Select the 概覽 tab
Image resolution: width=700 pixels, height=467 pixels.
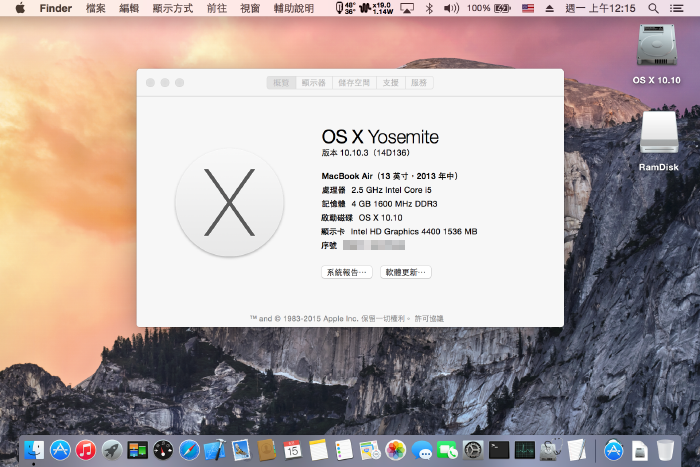(x=281, y=83)
